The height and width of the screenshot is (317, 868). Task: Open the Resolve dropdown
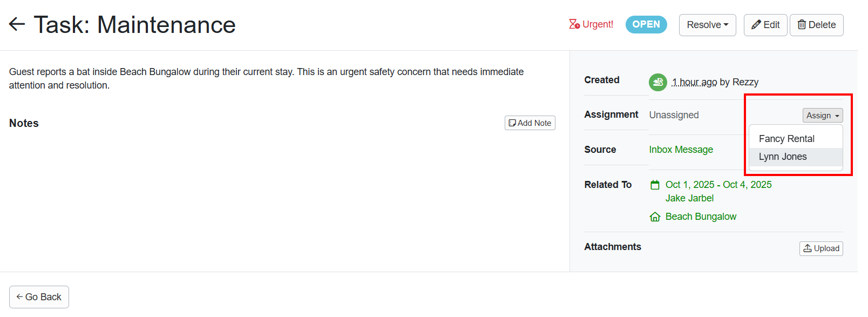[707, 24]
